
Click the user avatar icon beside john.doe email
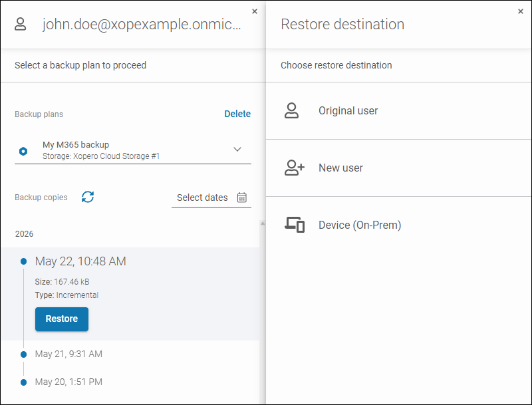(x=21, y=24)
